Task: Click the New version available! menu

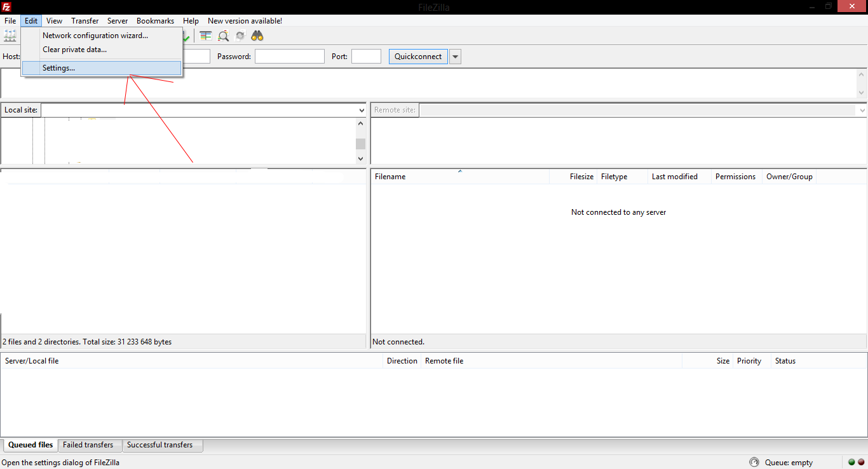Action: click(x=245, y=21)
